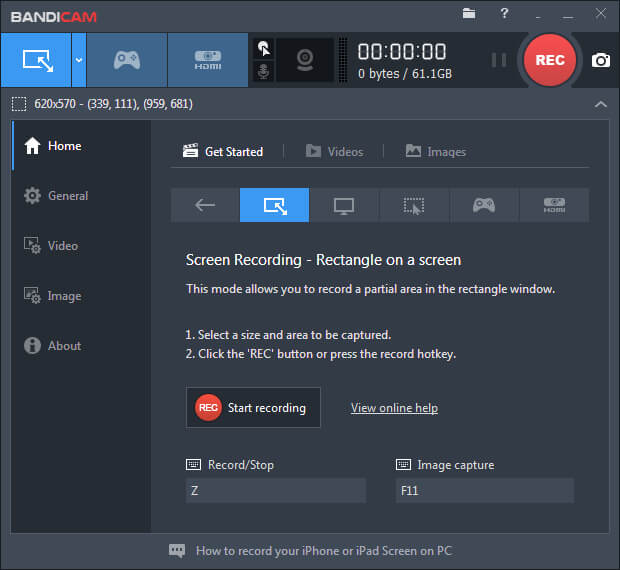Open help question mark icon
The width and height of the screenshot is (620, 570).
click(504, 13)
